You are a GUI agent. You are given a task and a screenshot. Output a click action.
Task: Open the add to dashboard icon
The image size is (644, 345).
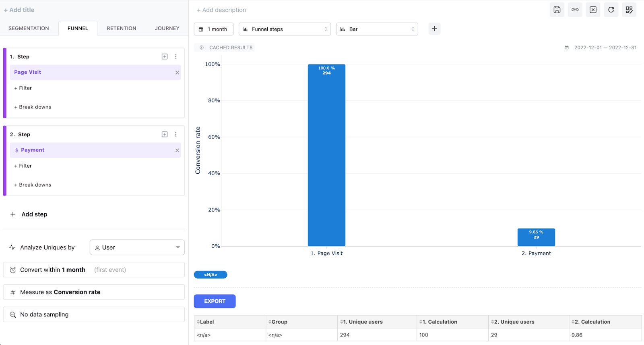(x=629, y=10)
